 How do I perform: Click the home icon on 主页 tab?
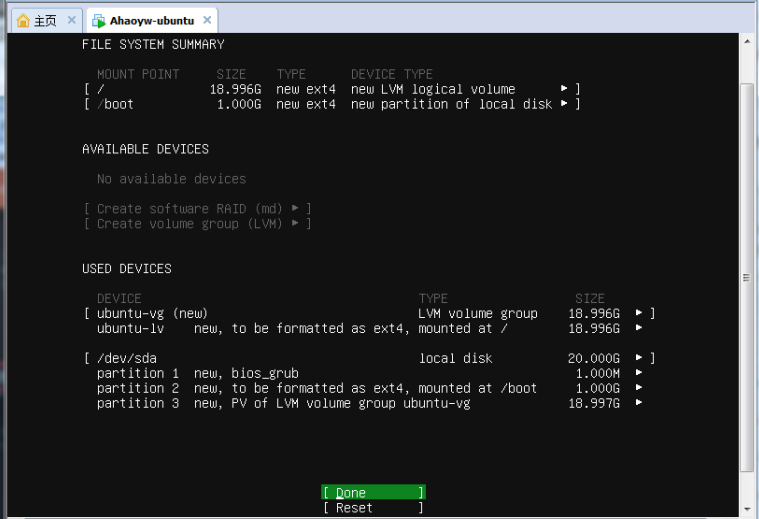click(23, 21)
